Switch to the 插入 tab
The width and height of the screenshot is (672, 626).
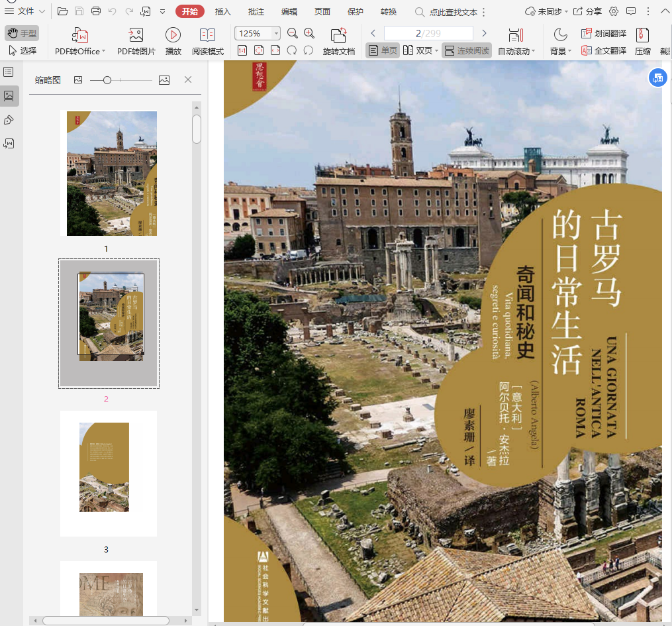223,12
